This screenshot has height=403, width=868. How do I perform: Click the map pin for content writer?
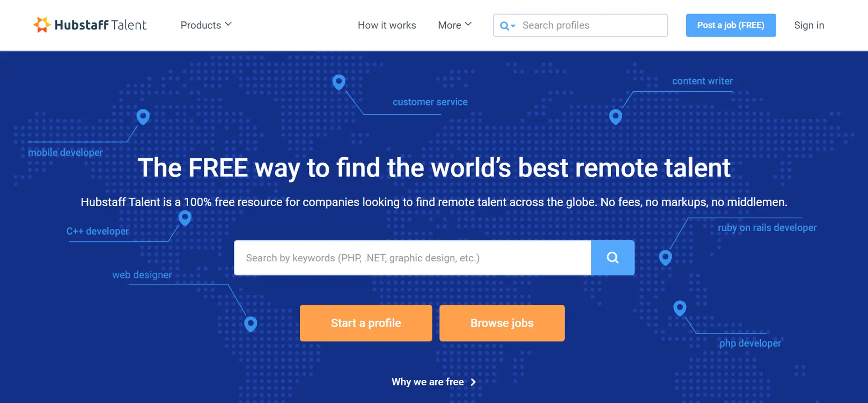pos(615,117)
